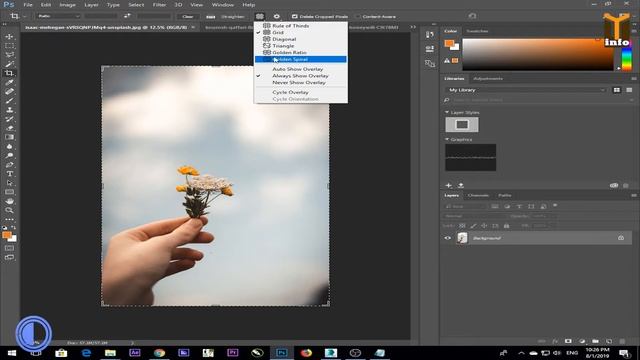Viewport: 640px width, 360px height.
Task: Toggle Quick Mask mode icon
Action: click(9, 248)
